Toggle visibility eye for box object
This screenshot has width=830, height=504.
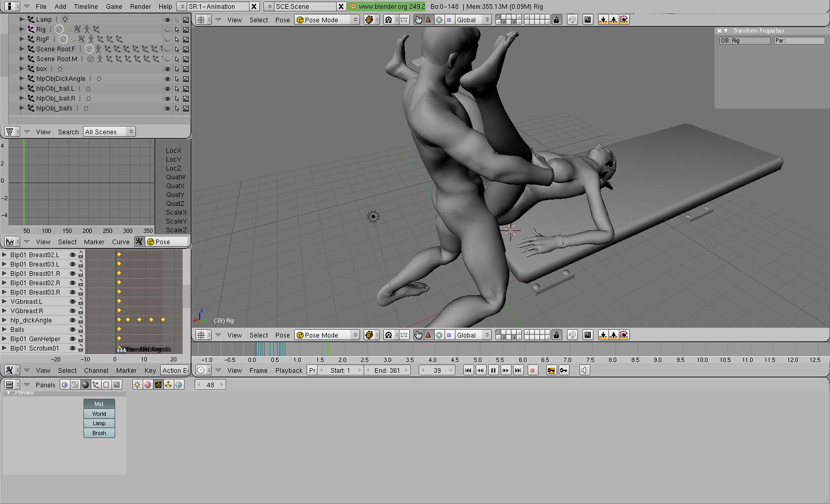(167, 69)
